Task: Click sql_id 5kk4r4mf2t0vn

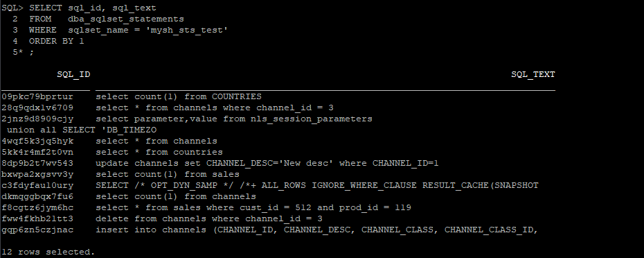Action: tap(37, 153)
